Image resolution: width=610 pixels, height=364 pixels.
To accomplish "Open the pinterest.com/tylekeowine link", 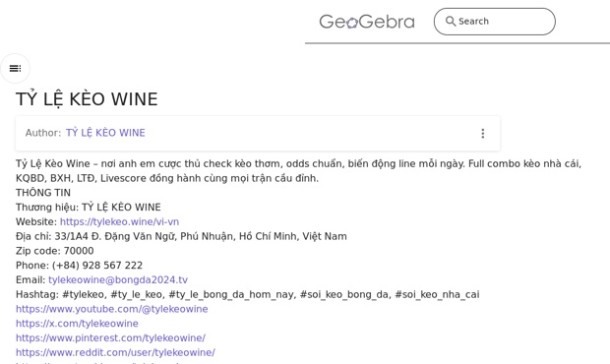I will (110, 338).
